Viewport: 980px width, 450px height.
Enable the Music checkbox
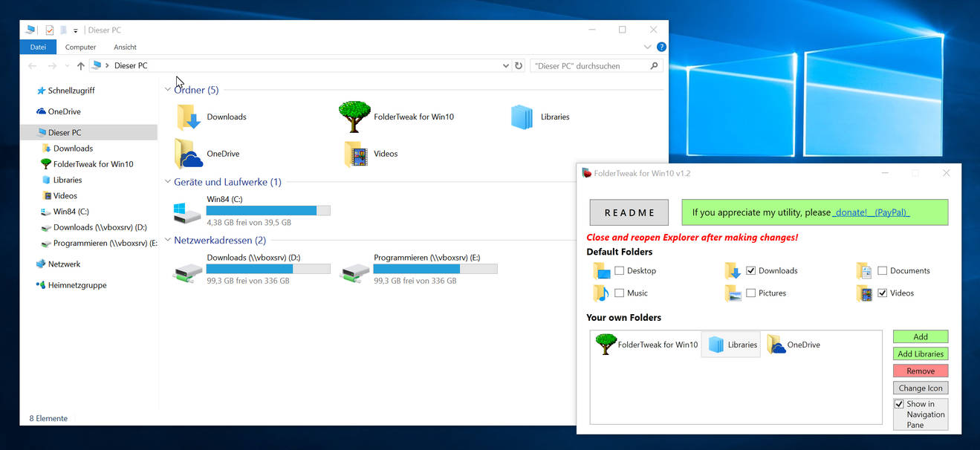point(619,293)
